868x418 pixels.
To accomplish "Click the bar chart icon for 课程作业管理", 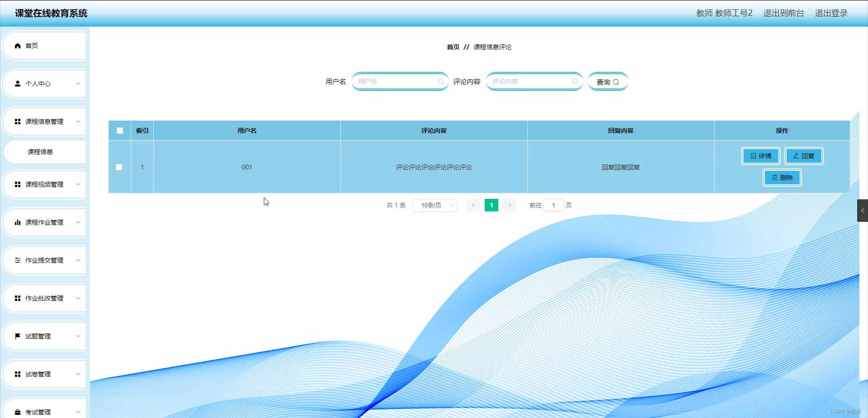I will 17,222.
